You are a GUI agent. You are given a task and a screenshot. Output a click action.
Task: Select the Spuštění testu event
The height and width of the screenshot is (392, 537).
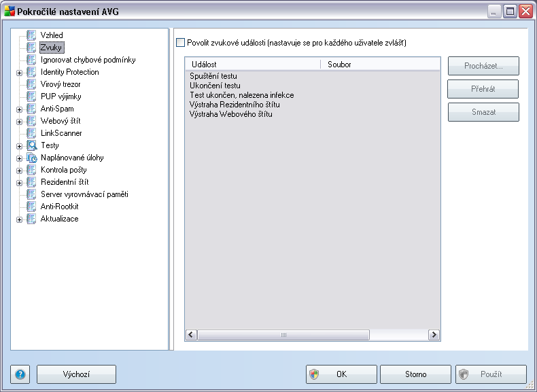tap(213, 76)
